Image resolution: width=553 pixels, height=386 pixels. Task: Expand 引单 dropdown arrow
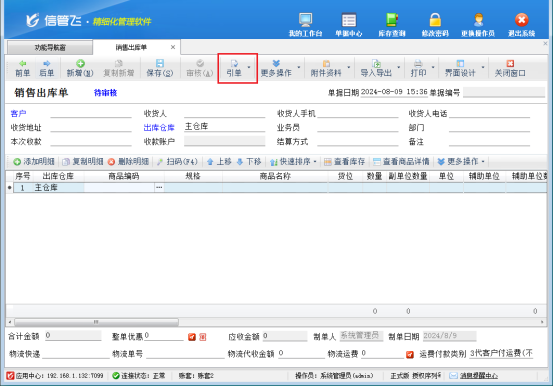249,67
